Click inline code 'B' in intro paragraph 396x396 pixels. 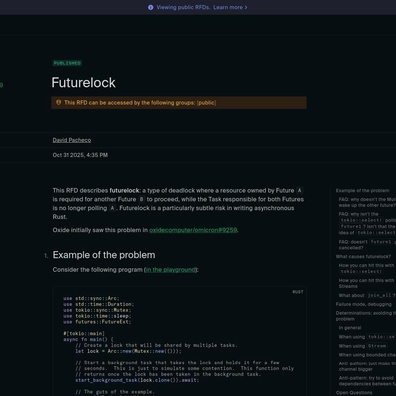[x=141, y=199]
